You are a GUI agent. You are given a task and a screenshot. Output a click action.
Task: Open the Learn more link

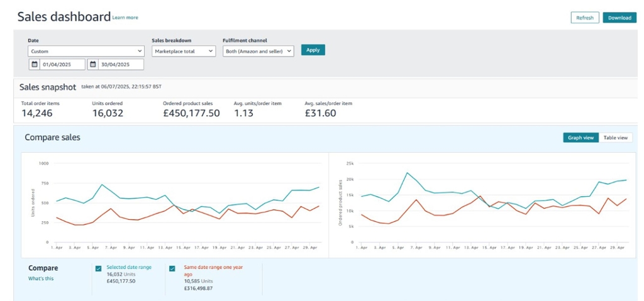coord(125,18)
